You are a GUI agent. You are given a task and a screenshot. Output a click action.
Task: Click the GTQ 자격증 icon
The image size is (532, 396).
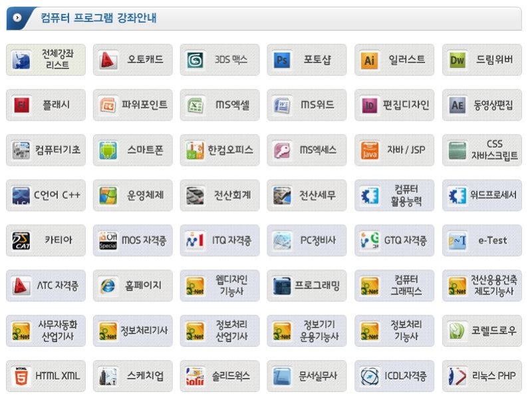(x=370, y=240)
